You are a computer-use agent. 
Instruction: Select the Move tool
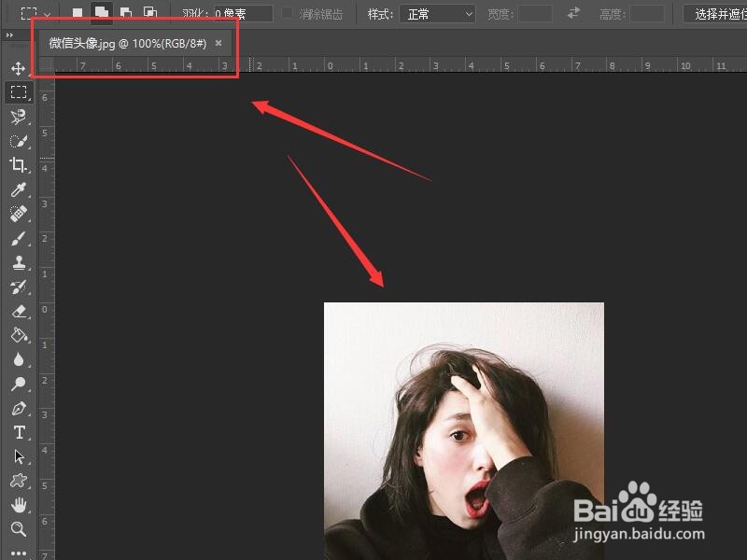click(18, 68)
